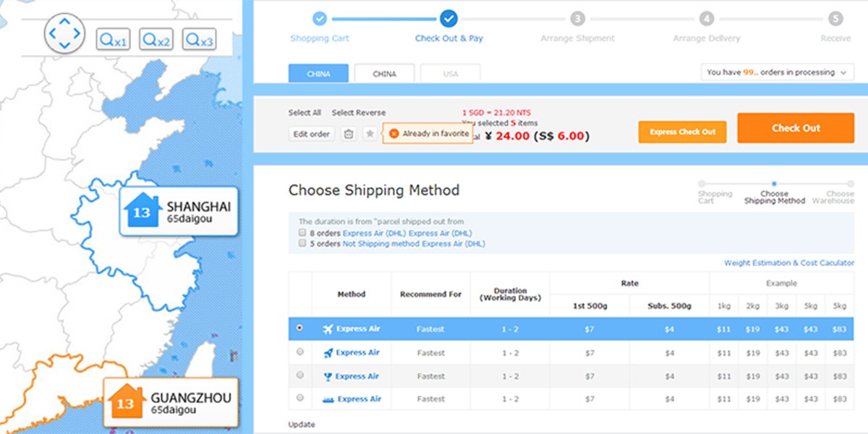Select the Shanghai warehouse house marker
868x434 pixels.
click(x=142, y=210)
